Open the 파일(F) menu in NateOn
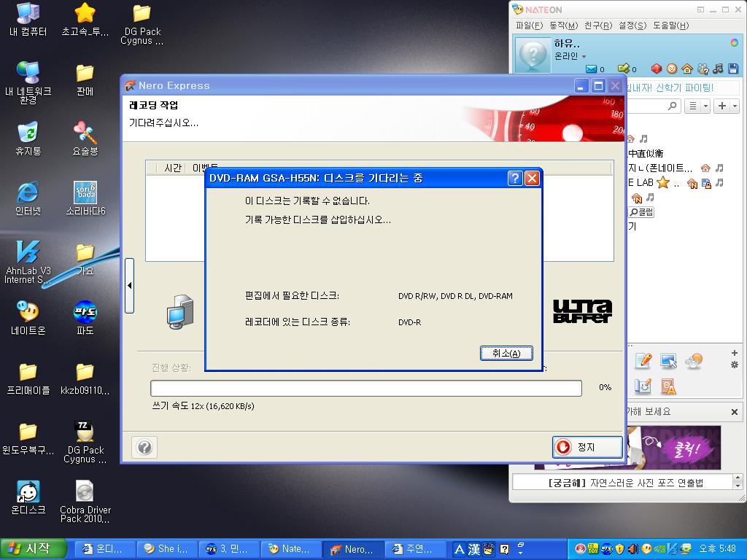The image size is (747, 560). (x=530, y=26)
